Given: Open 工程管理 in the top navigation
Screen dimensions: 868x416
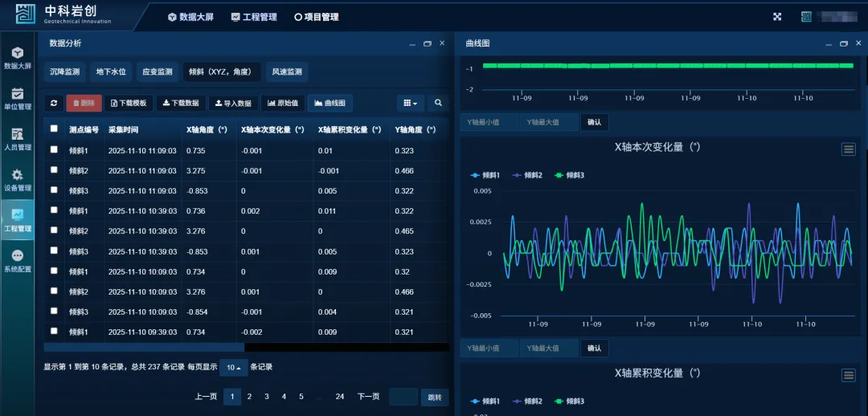Looking at the screenshot, I should pyautogui.click(x=254, y=17).
